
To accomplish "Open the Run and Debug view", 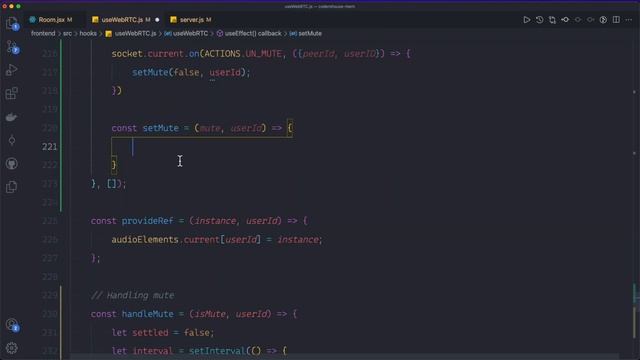I will (x=12, y=70).
